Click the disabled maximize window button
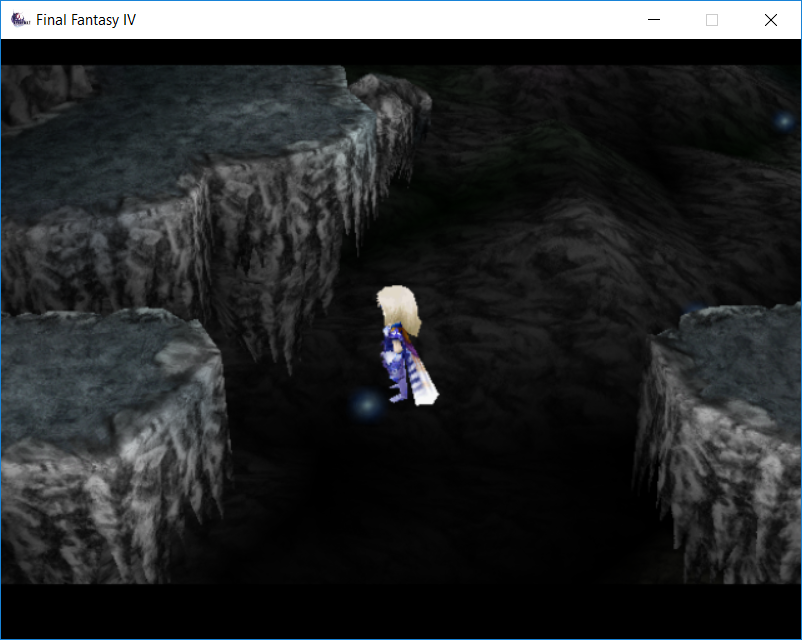Screen dimensions: 802x640 click(x=711, y=20)
